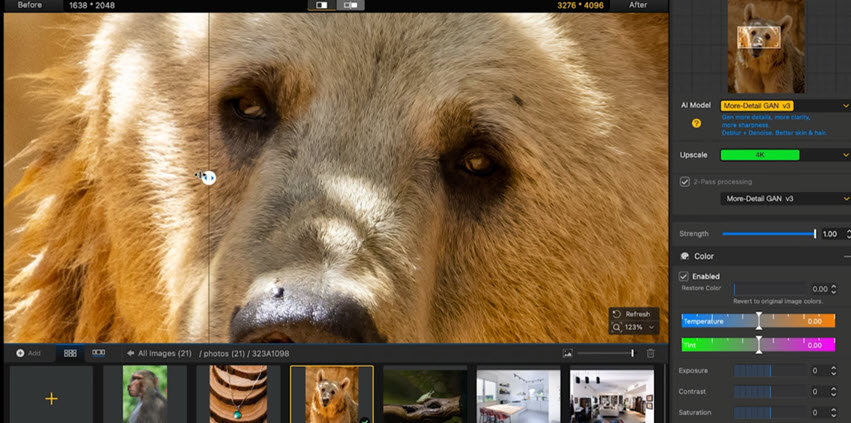Open the AI Model dropdown
The width and height of the screenshot is (851, 423).
(x=785, y=106)
